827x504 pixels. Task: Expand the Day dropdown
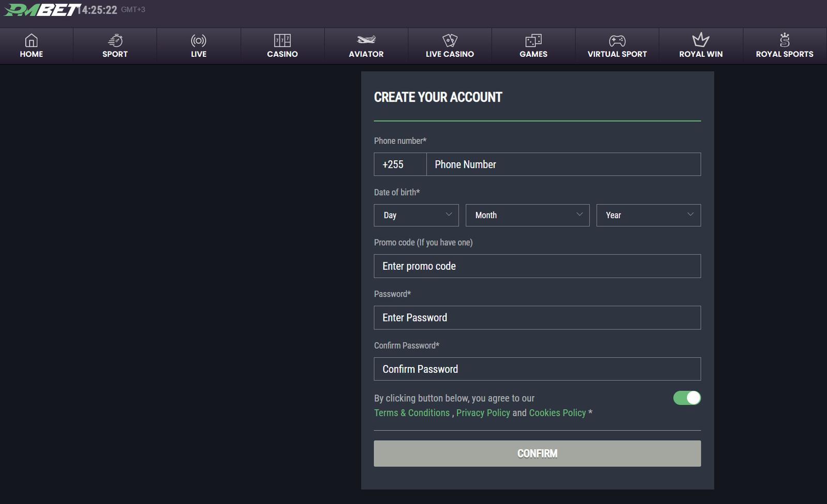click(416, 215)
